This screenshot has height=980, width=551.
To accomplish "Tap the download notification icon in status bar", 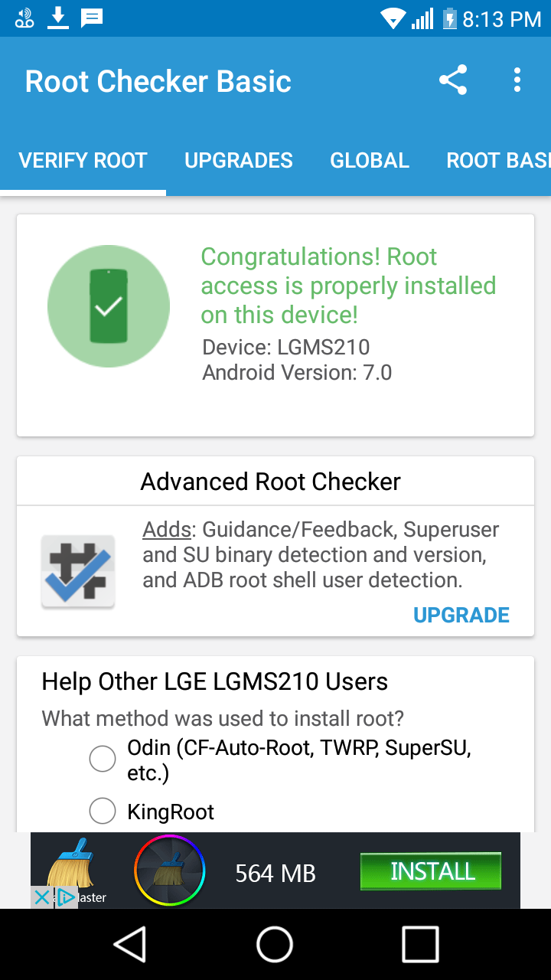I will pos(58,18).
